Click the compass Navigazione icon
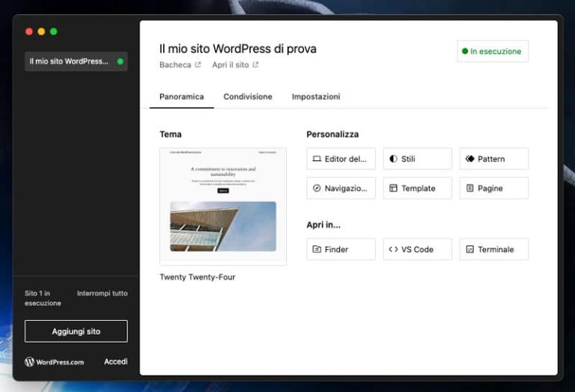The width and height of the screenshot is (575, 392). pyautogui.click(x=317, y=188)
